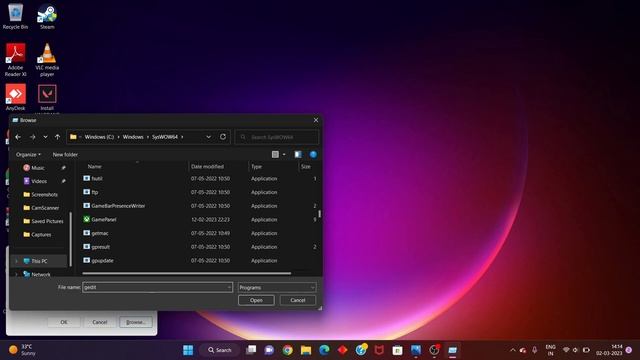Open the Help icon in the dialog
The width and height of the screenshot is (640, 360).
tap(313, 154)
